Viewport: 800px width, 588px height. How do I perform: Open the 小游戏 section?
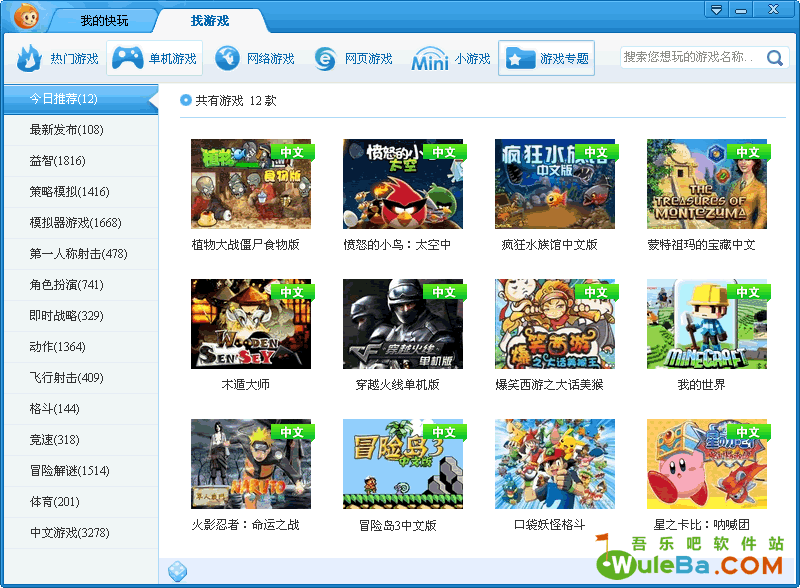[451, 59]
